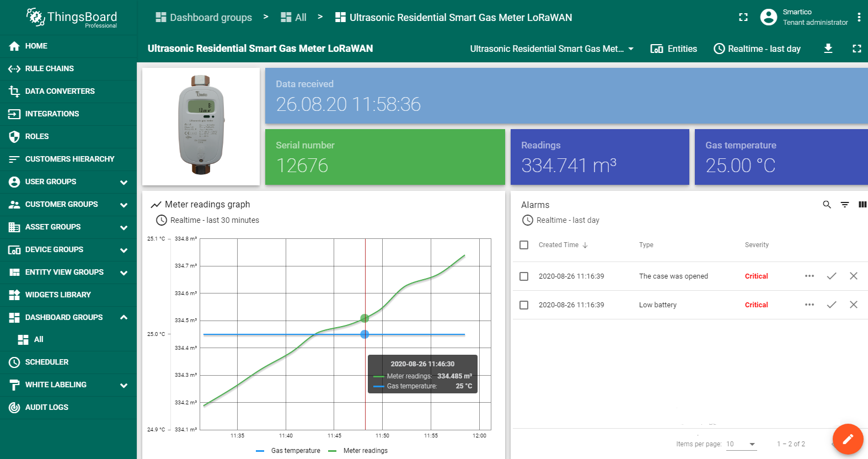
Task: Open the three-dot user menu
Action: [859, 17]
